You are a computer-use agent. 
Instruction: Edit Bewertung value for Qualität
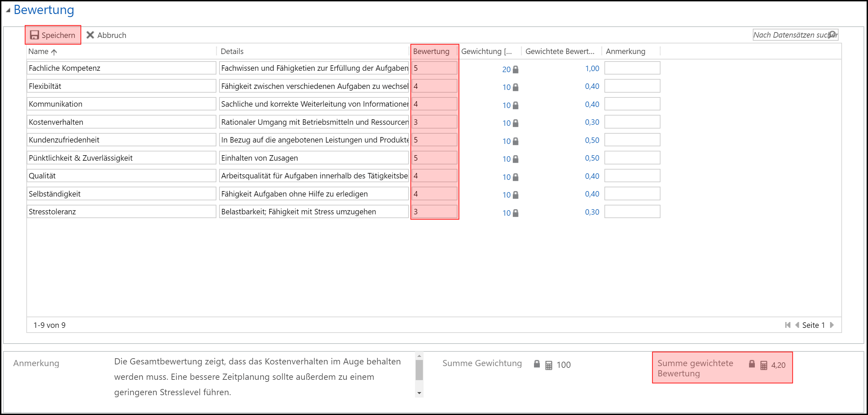tap(434, 176)
